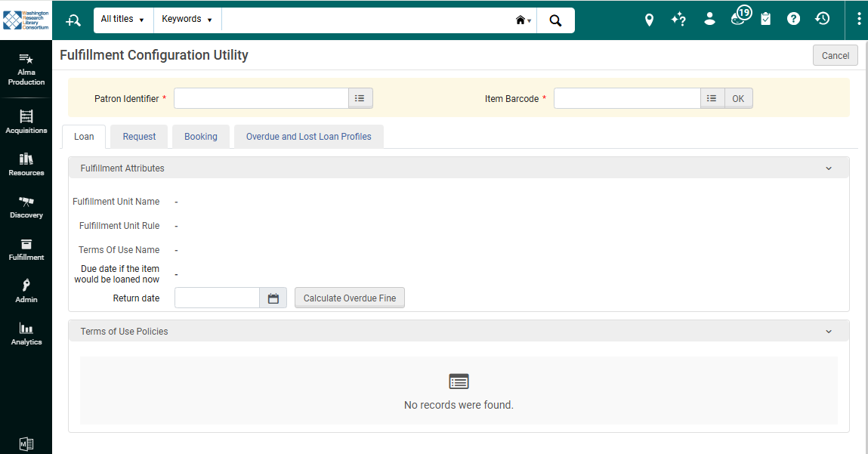Collapse the Fulfillment Attributes section

(x=829, y=168)
